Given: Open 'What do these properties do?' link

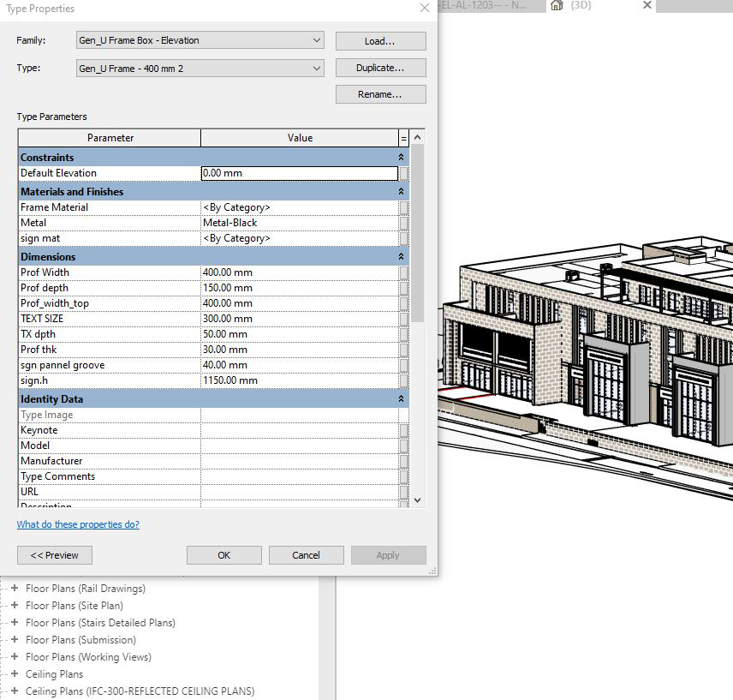Looking at the screenshot, I should (x=78, y=524).
